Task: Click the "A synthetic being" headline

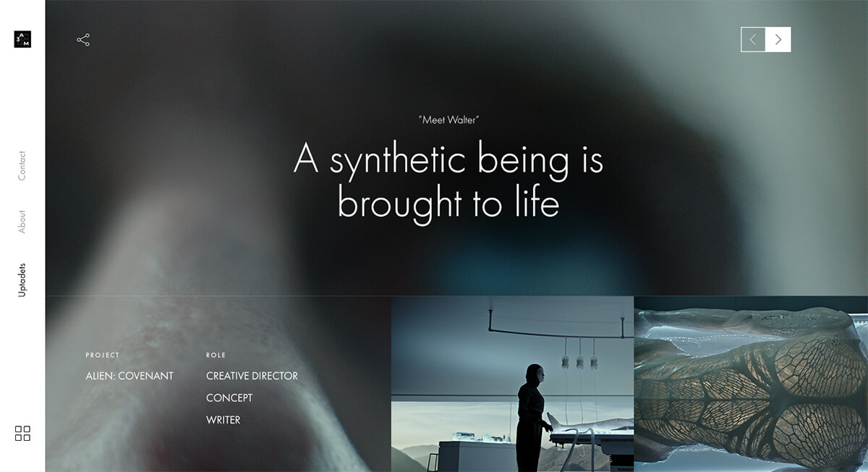Action: point(448,181)
